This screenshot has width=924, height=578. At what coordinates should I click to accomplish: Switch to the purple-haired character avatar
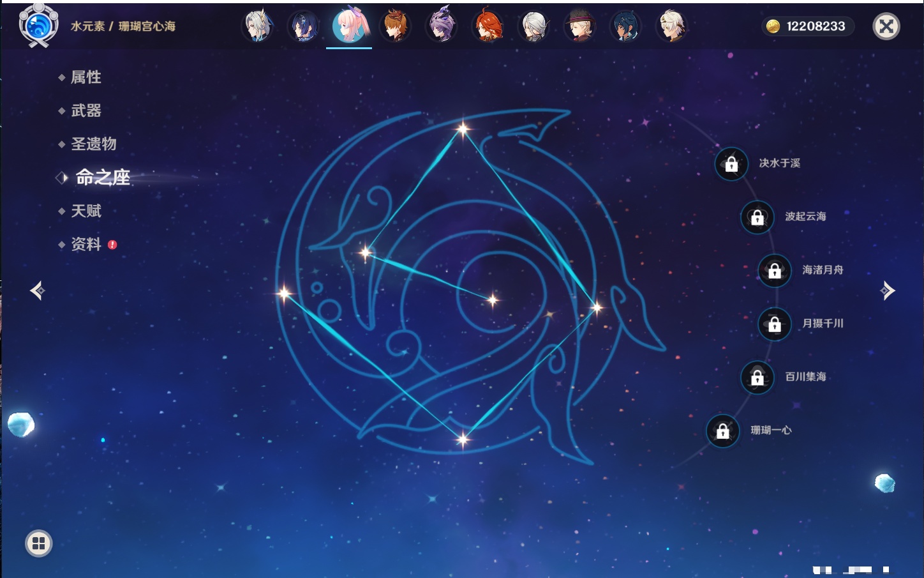[442, 26]
